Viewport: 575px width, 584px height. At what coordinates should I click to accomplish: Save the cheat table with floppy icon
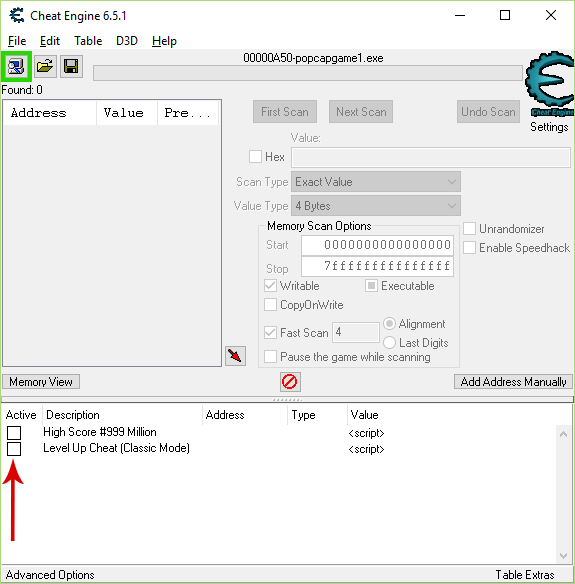click(71, 67)
